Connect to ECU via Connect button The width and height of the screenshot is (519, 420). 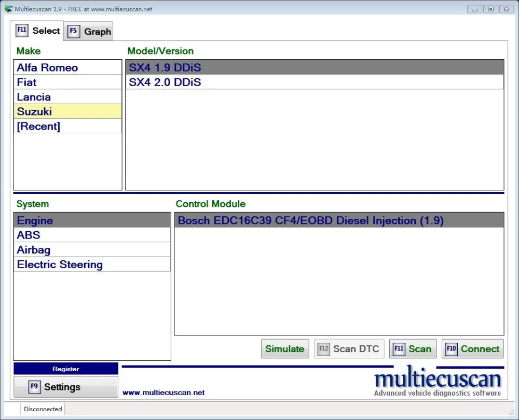472,348
